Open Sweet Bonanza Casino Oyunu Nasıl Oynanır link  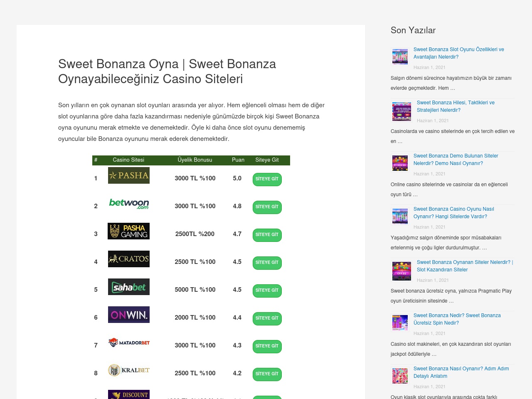[x=454, y=213]
